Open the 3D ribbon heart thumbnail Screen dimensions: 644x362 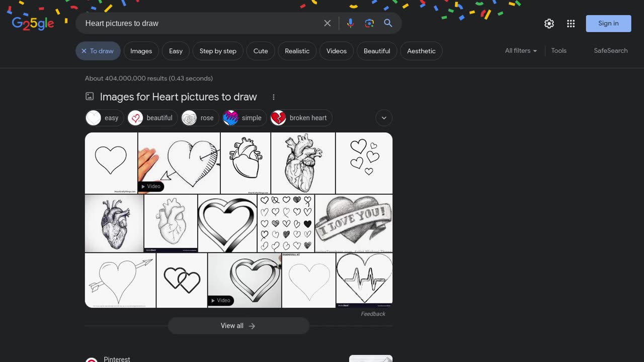[227, 223]
